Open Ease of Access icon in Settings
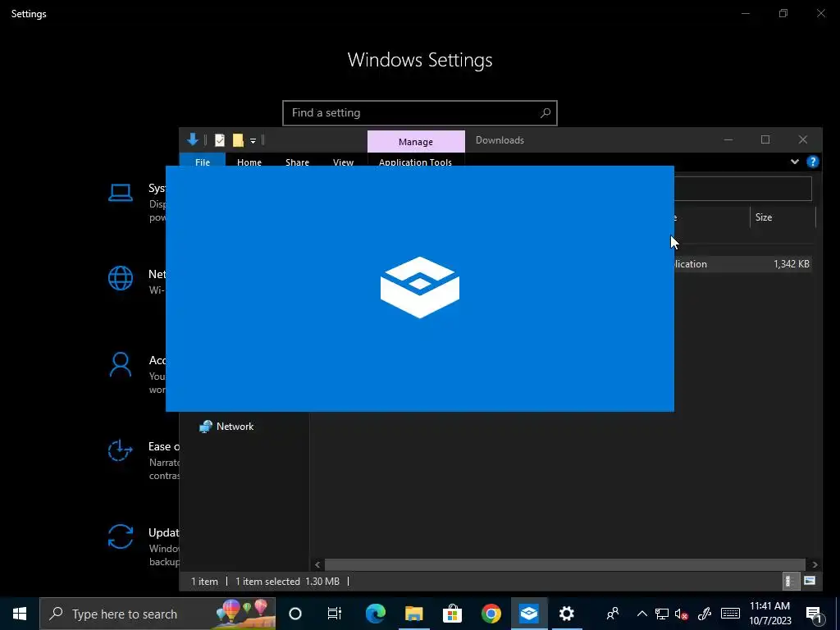840x630 pixels. [120, 450]
